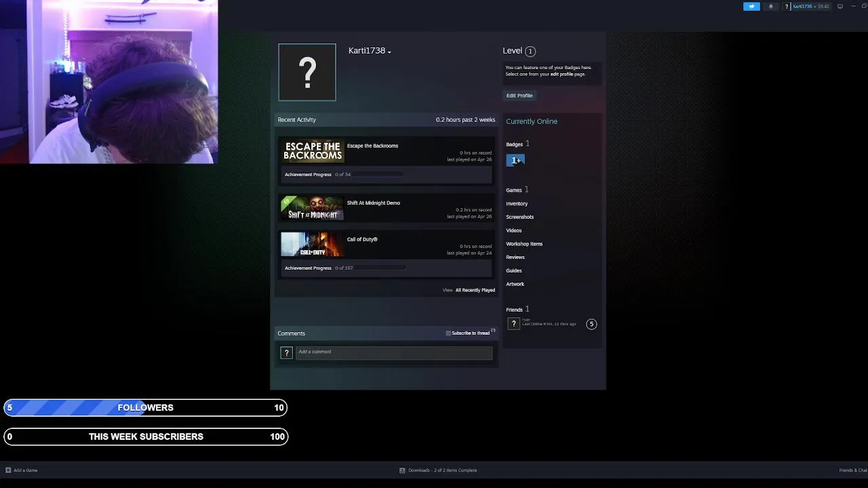The image size is (868, 488).
Task: Click the Call of Duty® title link
Action: (x=362, y=239)
